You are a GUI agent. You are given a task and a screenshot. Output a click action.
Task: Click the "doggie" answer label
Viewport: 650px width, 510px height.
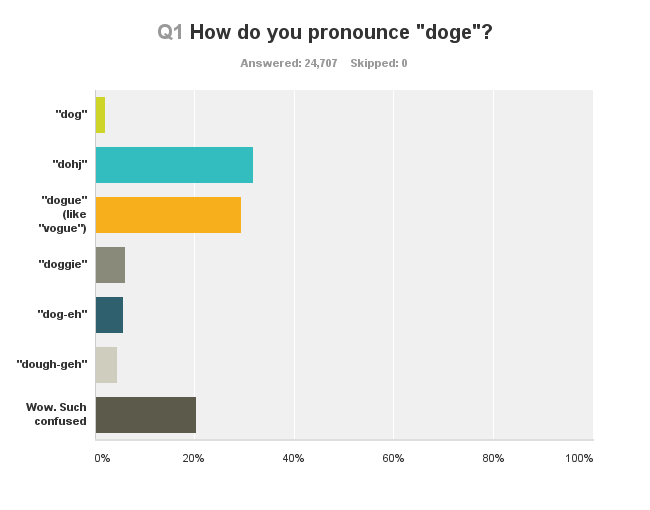[x=63, y=264]
